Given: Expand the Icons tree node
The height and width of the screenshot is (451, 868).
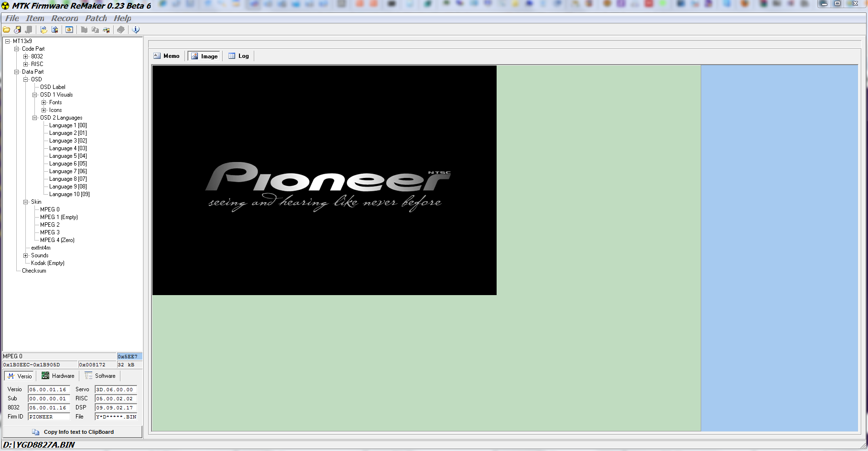Looking at the screenshot, I should [44, 110].
